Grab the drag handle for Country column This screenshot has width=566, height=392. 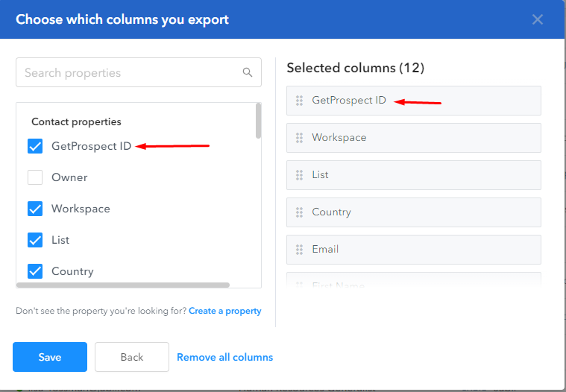[299, 212]
